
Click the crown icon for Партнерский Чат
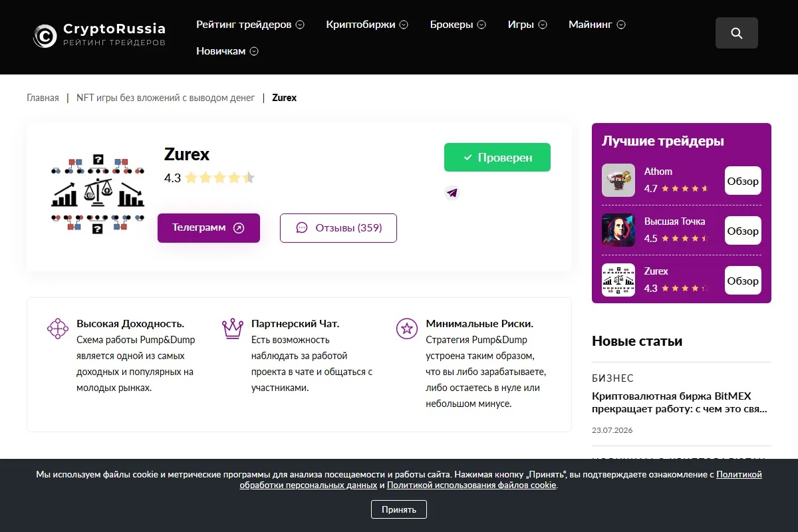click(x=233, y=328)
